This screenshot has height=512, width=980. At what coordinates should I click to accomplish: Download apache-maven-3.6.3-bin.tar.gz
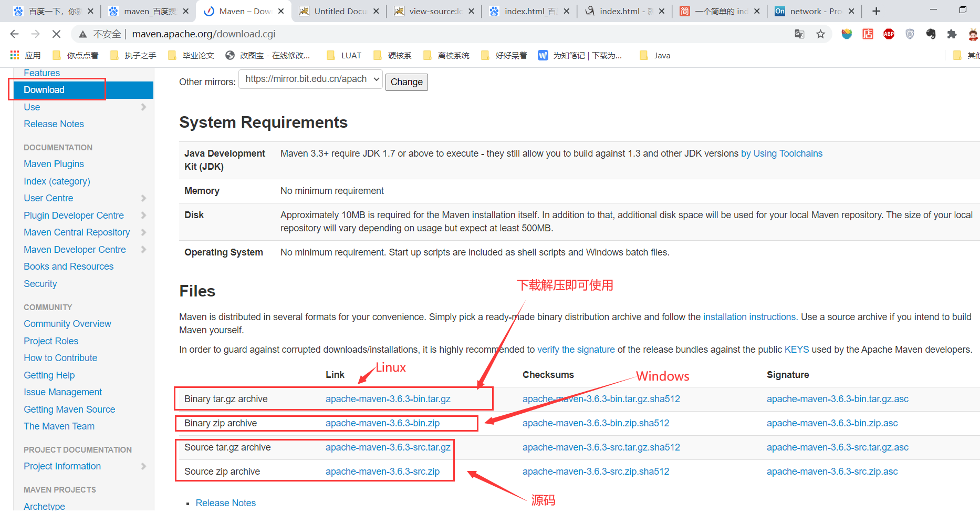388,399
